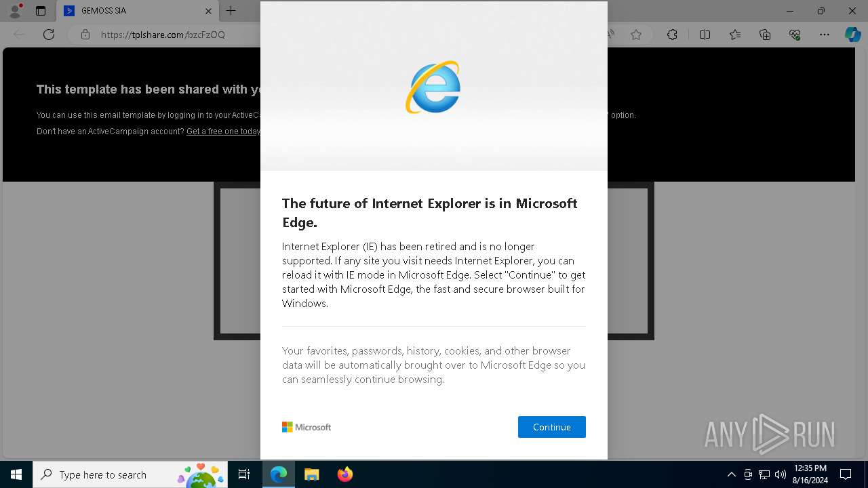Open Settings and more ellipsis menu
Image resolution: width=868 pixels, height=488 pixels.
click(x=825, y=35)
